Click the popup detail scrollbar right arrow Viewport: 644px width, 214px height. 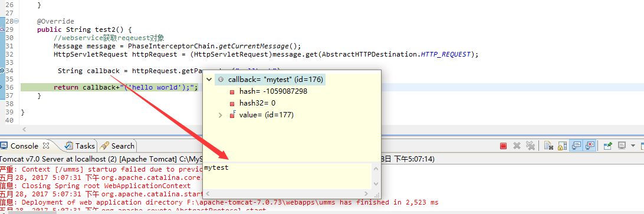click(x=366, y=193)
